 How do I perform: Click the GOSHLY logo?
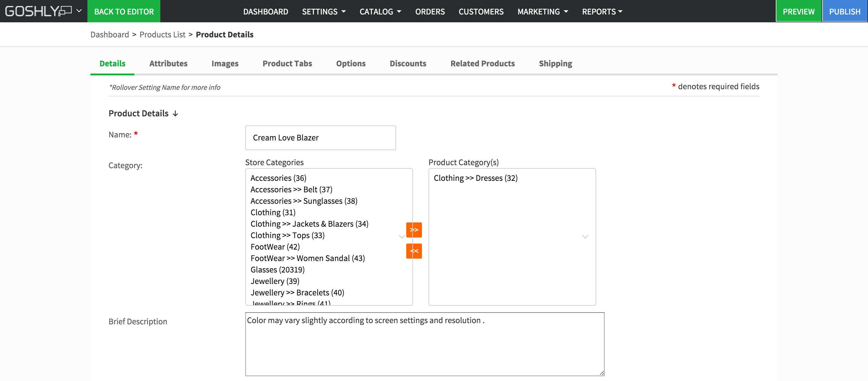pos(38,11)
